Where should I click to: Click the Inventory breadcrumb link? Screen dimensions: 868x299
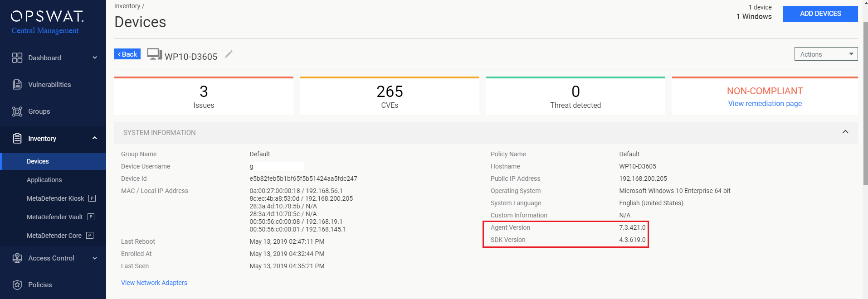[x=127, y=6]
